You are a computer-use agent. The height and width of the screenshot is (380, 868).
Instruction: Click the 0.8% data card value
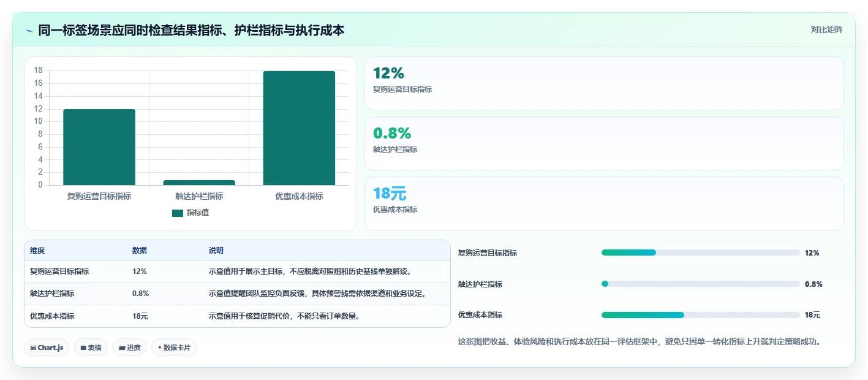[x=392, y=133]
